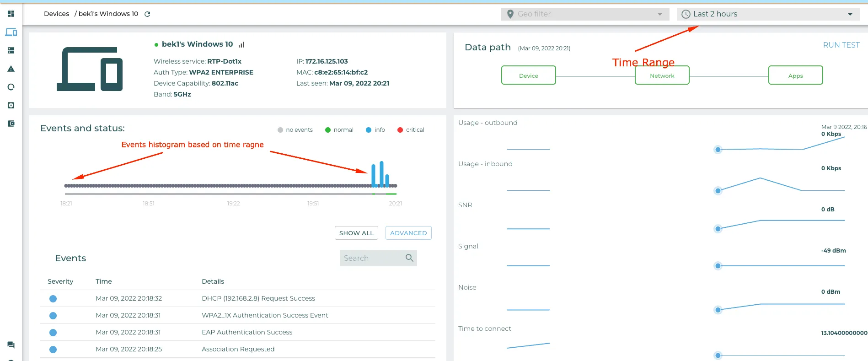Go to Devices in the breadcrumb
868x361 pixels.
coord(57,14)
